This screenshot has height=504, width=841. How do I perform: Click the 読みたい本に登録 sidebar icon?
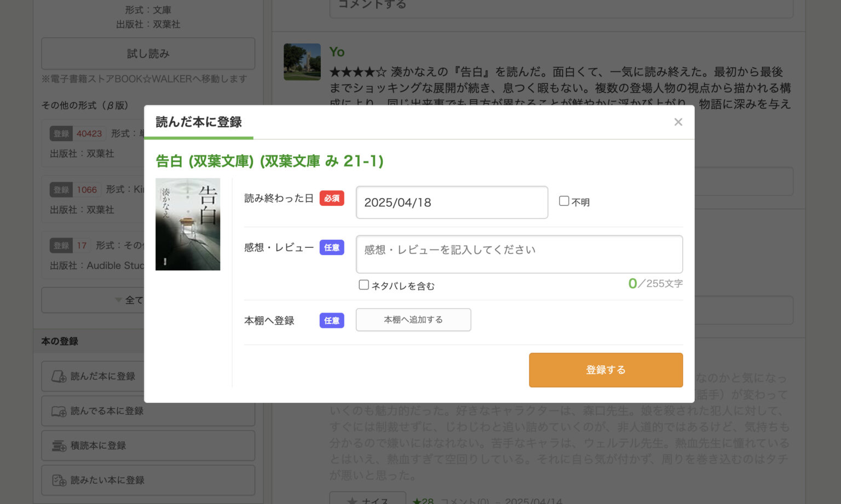coord(59,480)
